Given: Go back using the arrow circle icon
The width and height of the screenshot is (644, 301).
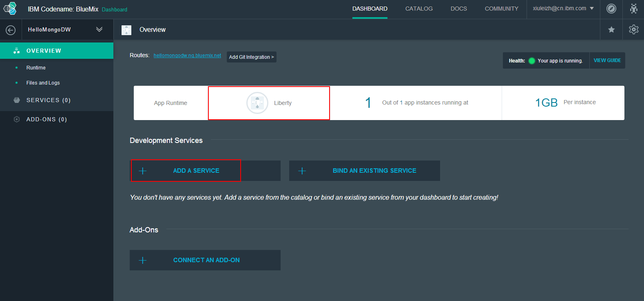Looking at the screenshot, I should point(11,30).
